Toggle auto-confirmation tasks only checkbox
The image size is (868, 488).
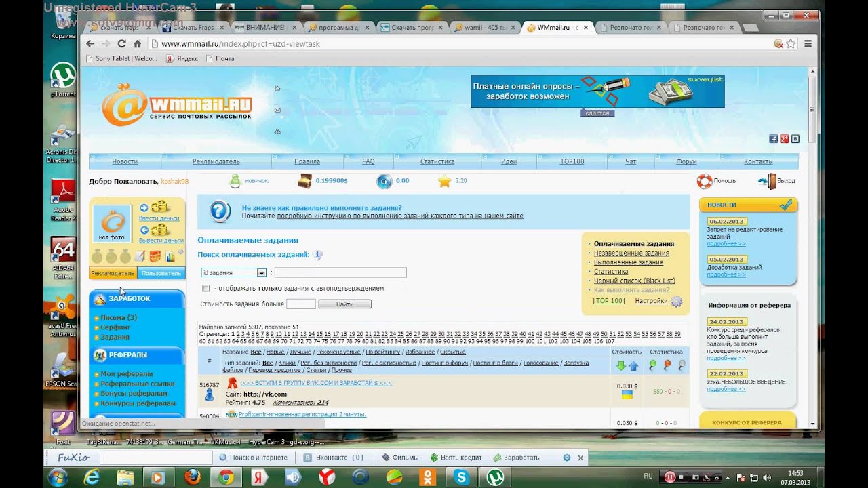[205, 288]
